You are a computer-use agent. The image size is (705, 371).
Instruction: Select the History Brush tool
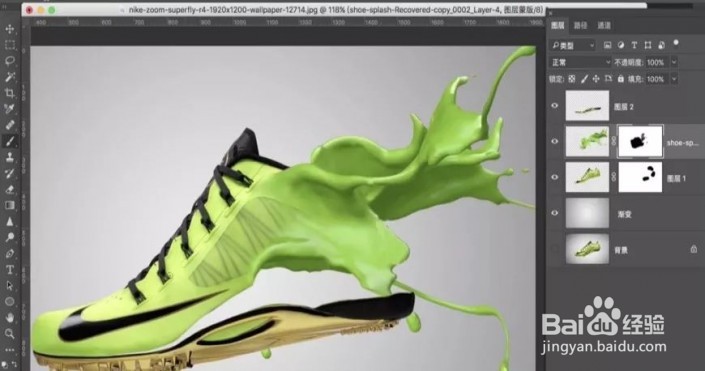[x=9, y=173]
